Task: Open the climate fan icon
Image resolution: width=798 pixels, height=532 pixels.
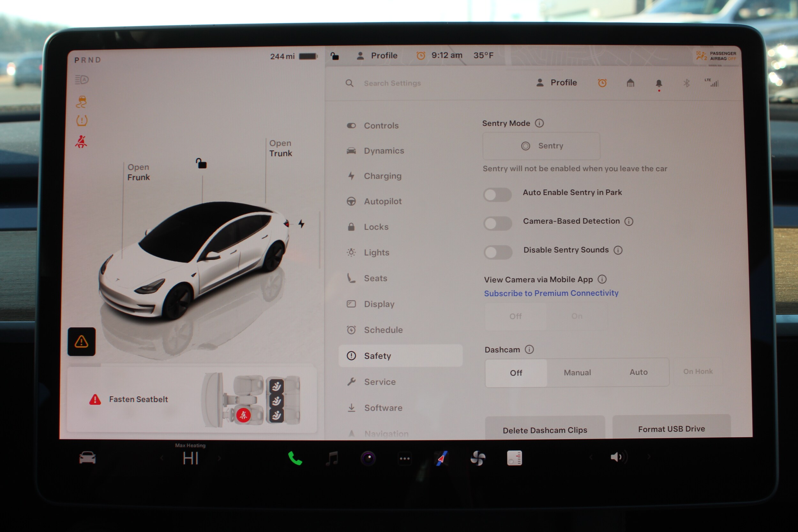Action: [478, 458]
